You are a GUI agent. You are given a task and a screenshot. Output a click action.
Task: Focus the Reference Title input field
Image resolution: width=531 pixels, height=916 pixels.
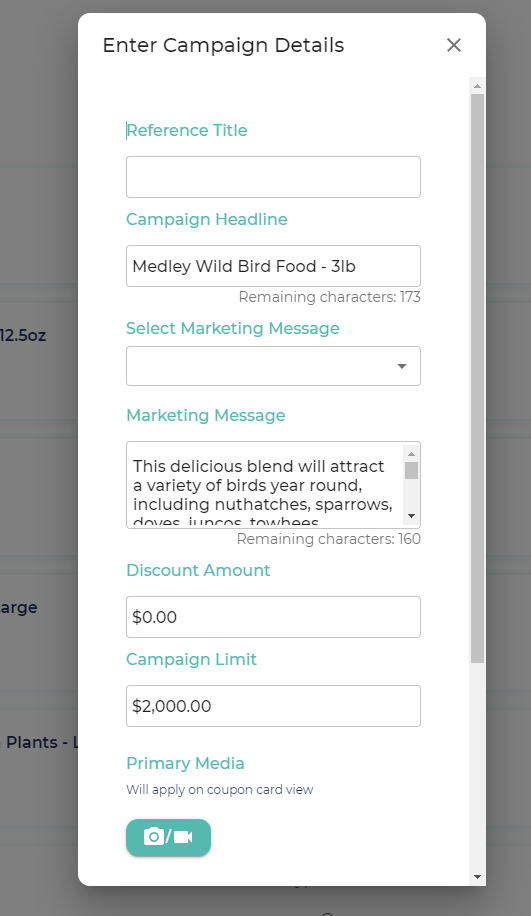click(273, 177)
